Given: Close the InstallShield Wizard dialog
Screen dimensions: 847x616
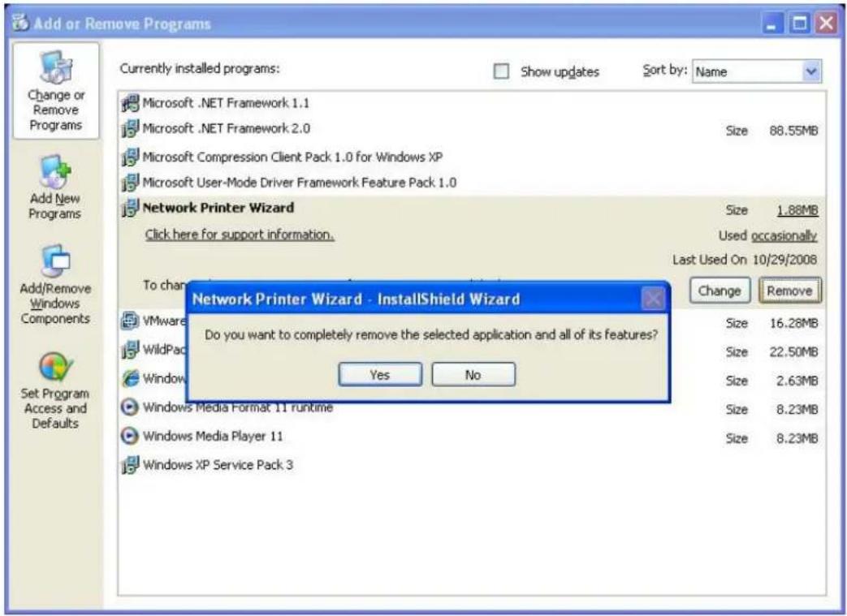Looking at the screenshot, I should pyautogui.click(x=653, y=299).
